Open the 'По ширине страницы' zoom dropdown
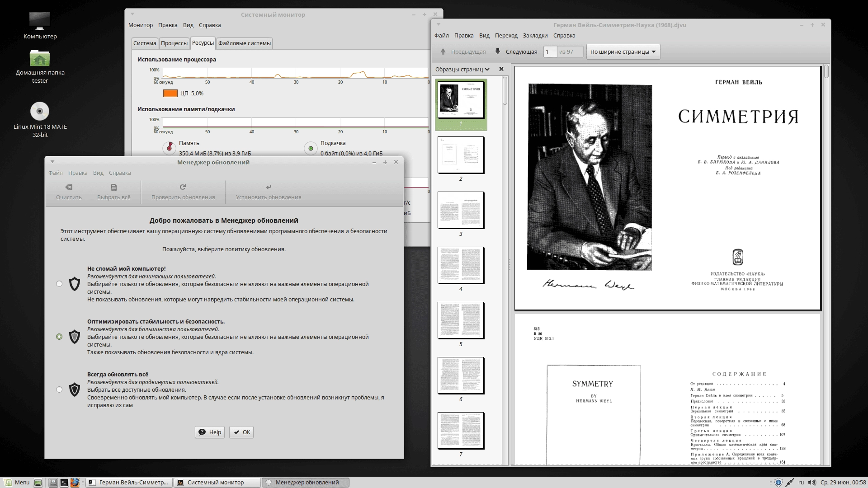Viewport: 868px width, 488px height. coord(623,52)
